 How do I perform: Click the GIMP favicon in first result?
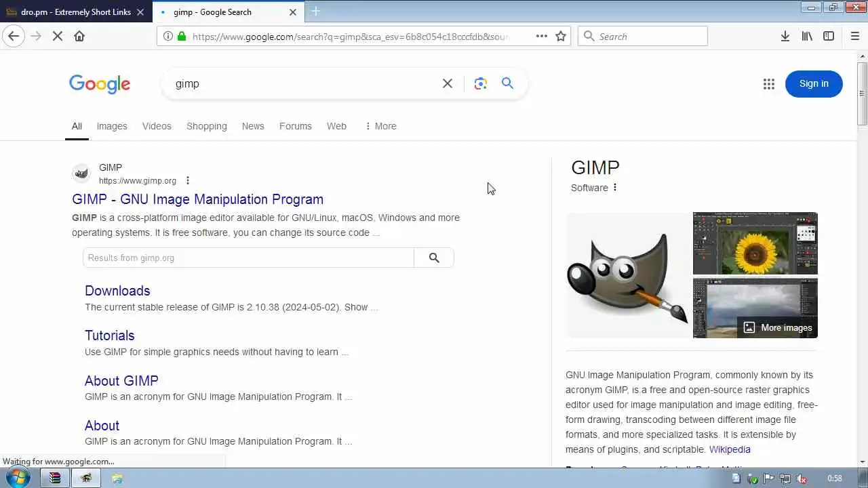coord(81,174)
